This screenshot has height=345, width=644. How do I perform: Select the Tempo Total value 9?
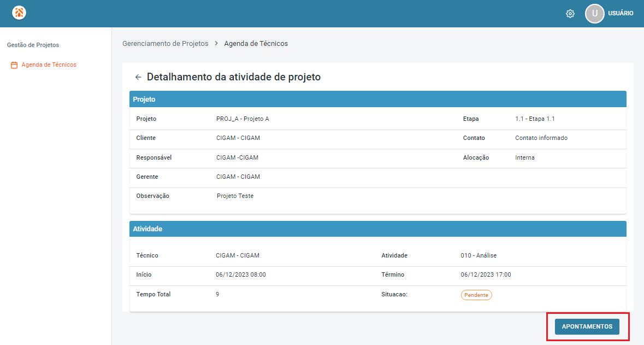(x=217, y=294)
